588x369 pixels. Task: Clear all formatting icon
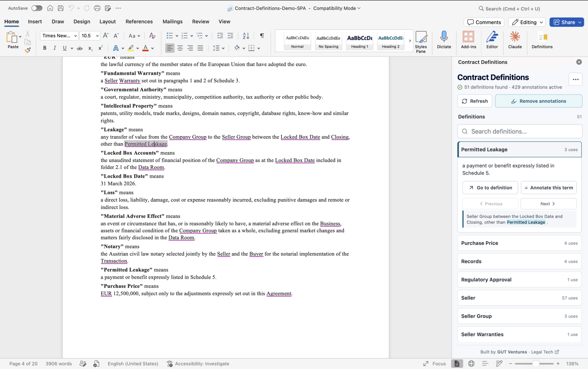pyautogui.click(x=152, y=36)
